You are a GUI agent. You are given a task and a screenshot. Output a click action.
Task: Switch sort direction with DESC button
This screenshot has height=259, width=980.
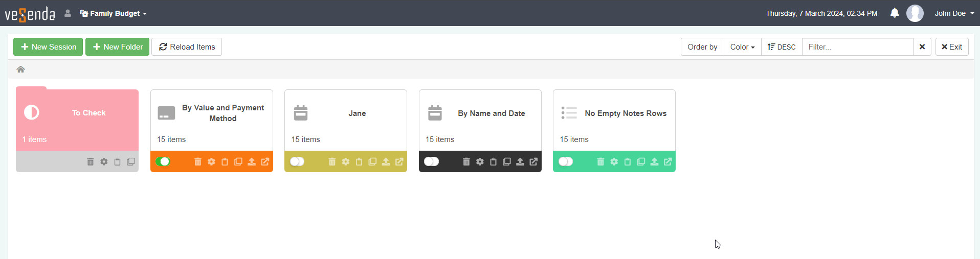pyautogui.click(x=782, y=47)
